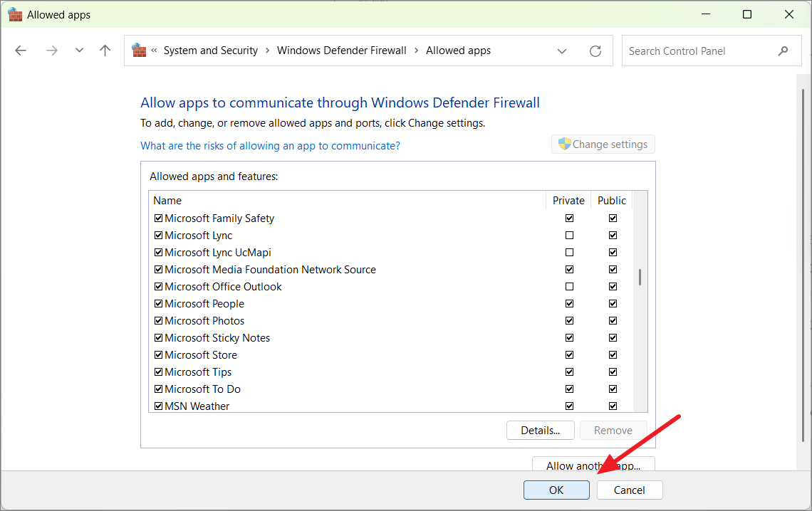Click the window's vertical scrollbar
This screenshot has width=812, height=511.
coord(803,265)
